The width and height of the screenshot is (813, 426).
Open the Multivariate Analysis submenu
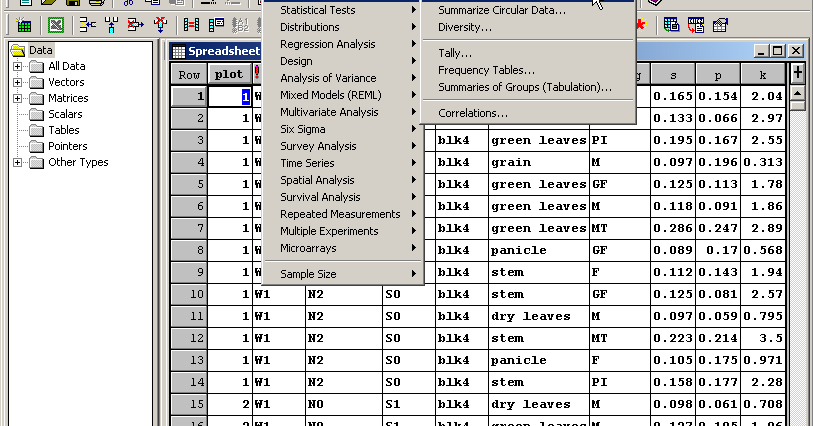coord(343,112)
